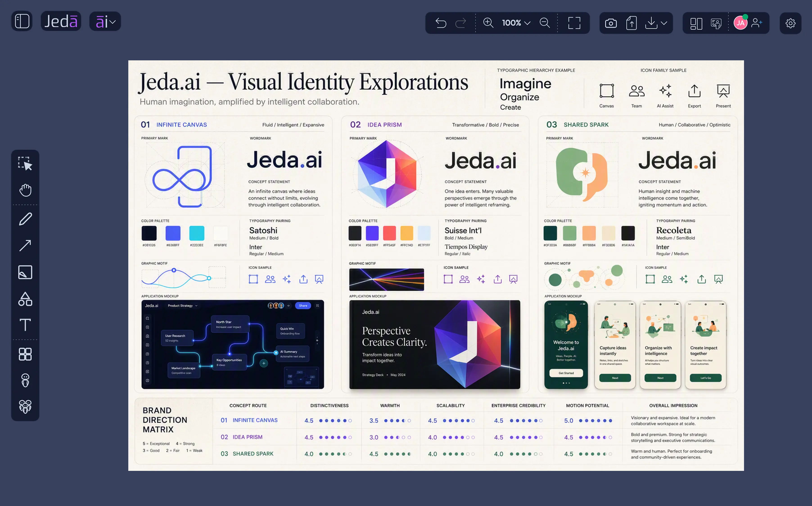Image resolution: width=812 pixels, height=506 pixels.
Task: Select the pencil draw tool
Action: [x=25, y=219]
